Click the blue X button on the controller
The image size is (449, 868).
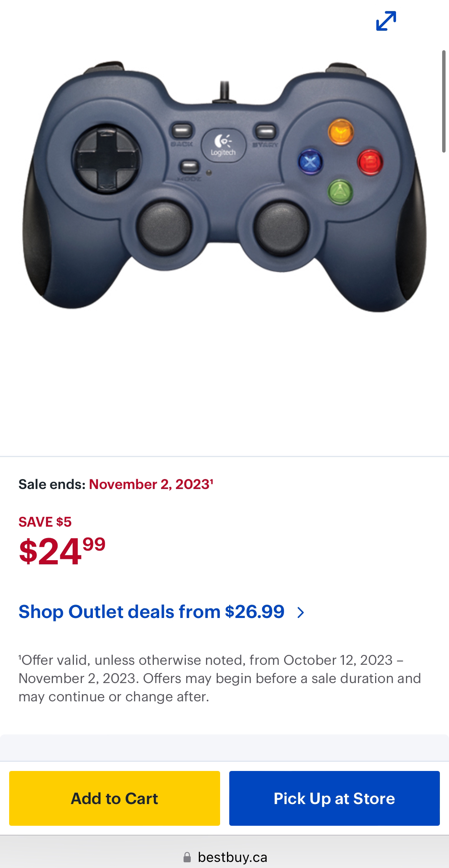[x=310, y=162]
